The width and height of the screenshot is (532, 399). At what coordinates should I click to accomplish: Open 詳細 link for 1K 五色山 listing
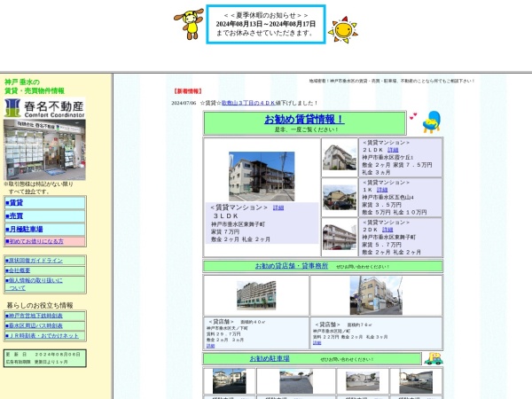pyautogui.click(x=382, y=190)
